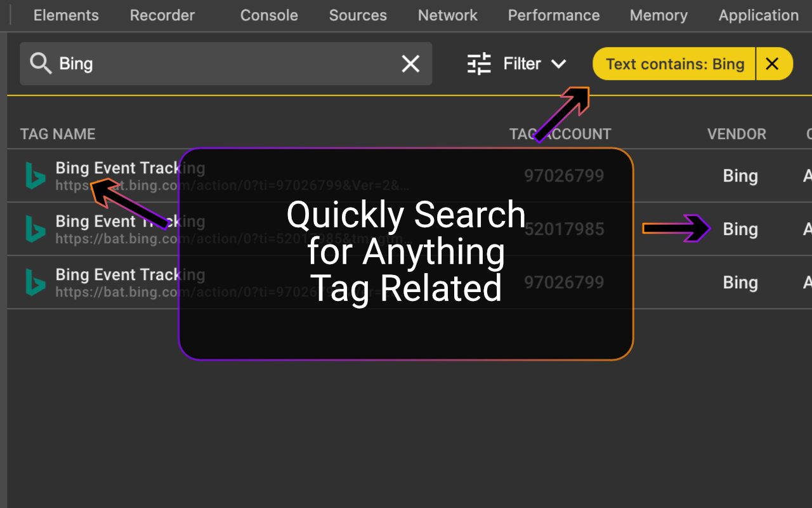Sort by TAG NAME column header
812x508 pixels.
pyautogui.click(x=58, y=134)
